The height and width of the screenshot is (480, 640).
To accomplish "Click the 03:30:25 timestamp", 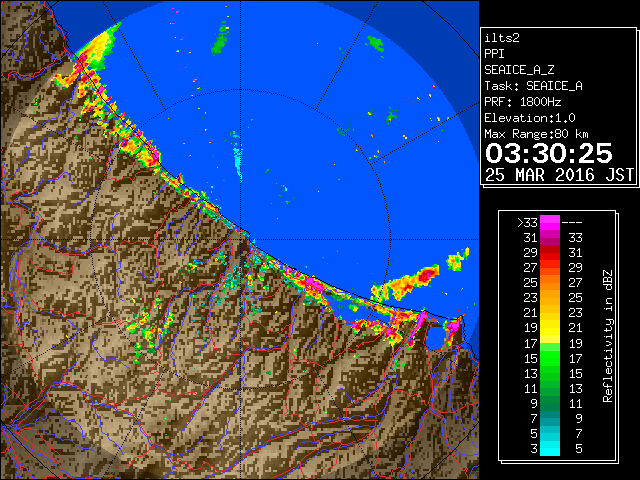I will tap(549, 153).
